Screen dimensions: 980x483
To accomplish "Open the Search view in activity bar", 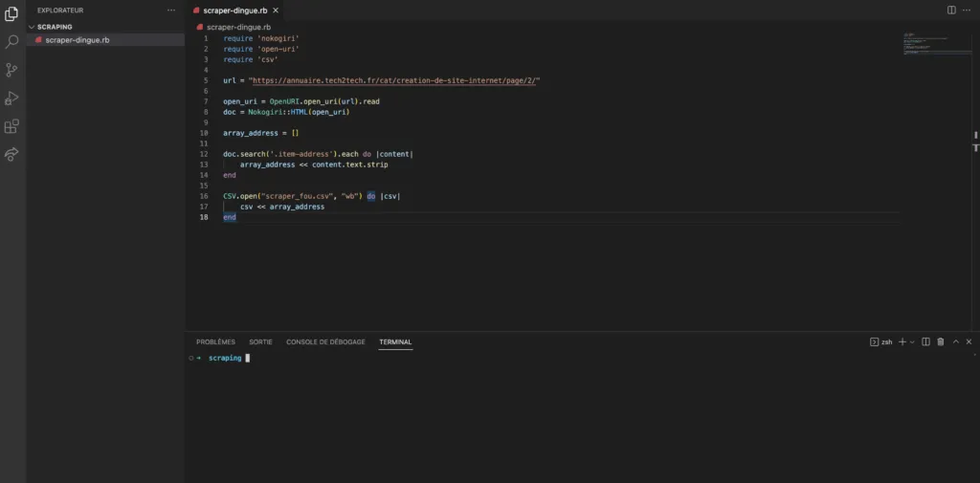I will 11,42.
